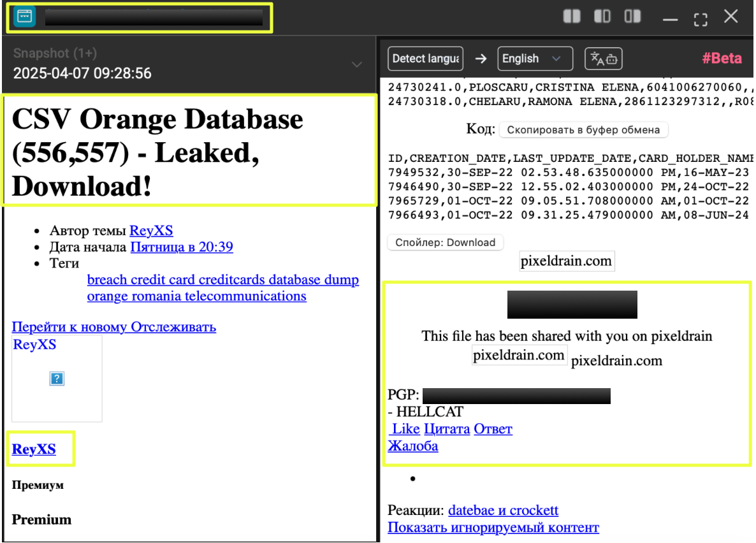Screen dimensions: 756x543
Task: Click the 'Отслеживать' link
Action: tap(173, 327)
